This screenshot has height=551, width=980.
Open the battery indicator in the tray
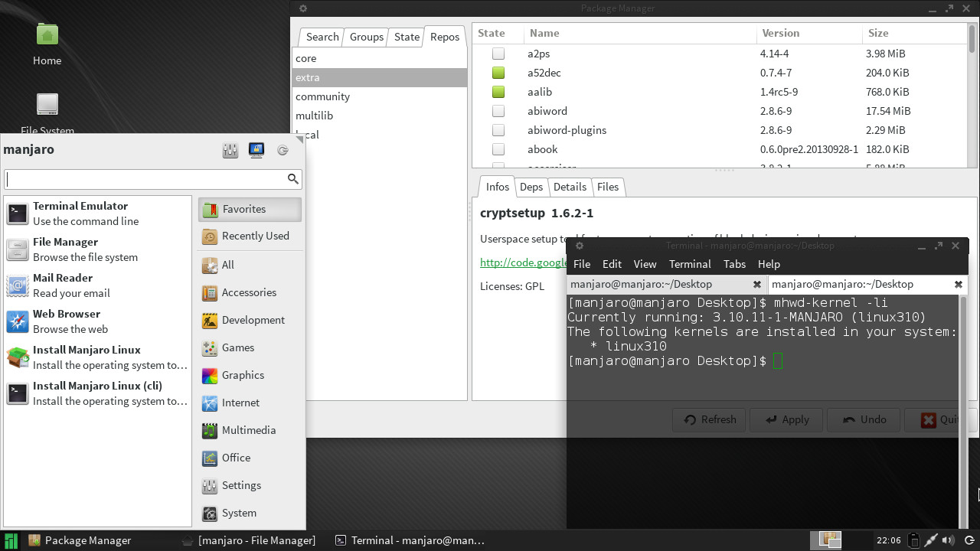pyautogui.click(x=913, y=540)
